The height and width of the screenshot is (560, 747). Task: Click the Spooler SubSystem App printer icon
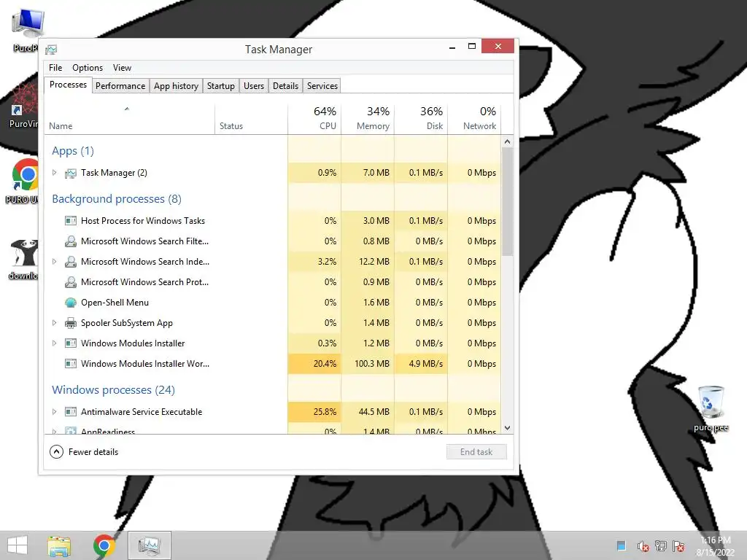(71, 323)
